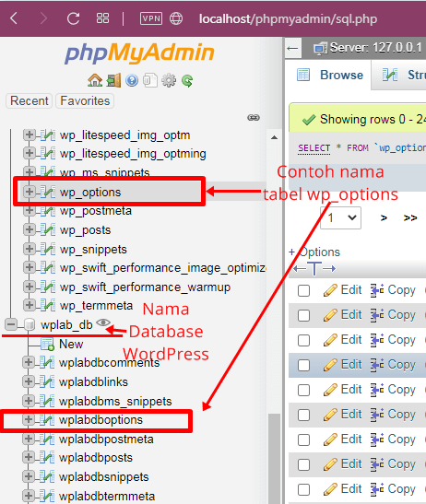Tick the third result row checkbox
426x504 pixels.
(303, 340)
